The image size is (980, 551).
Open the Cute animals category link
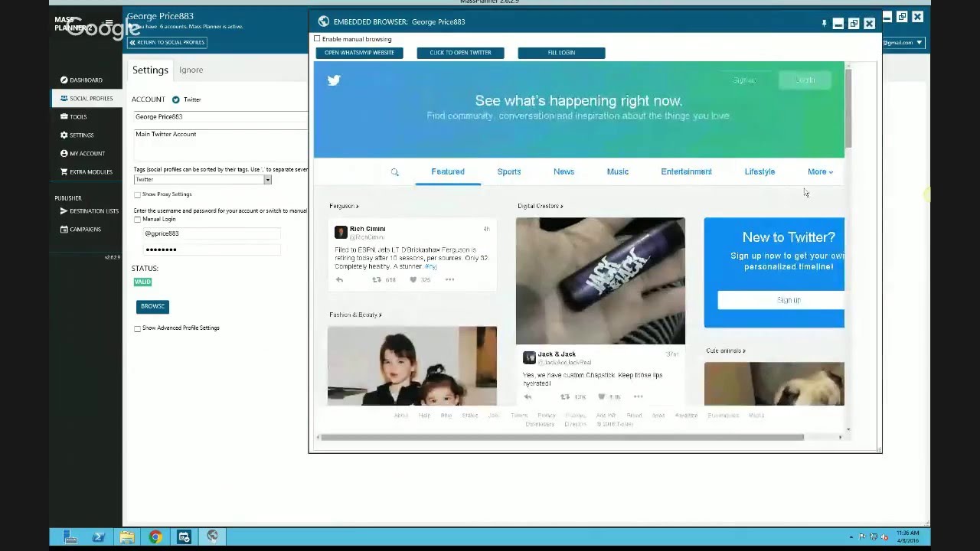click(726, 350)
